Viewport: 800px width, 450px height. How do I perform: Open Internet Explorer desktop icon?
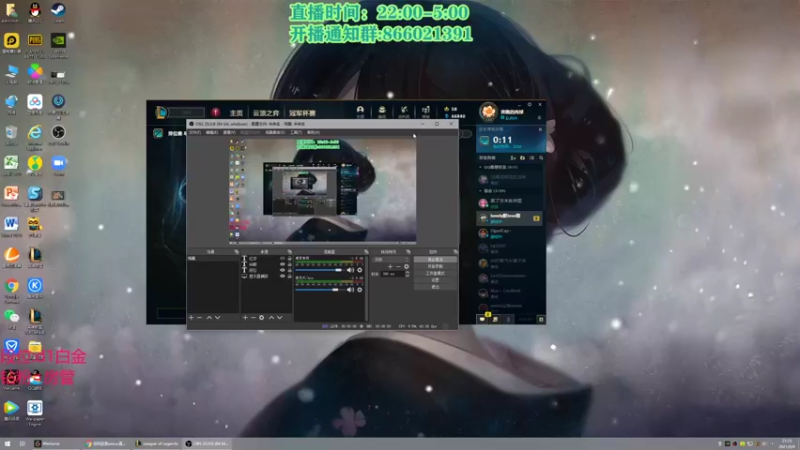pyautogui.click(x=35, y=133)
